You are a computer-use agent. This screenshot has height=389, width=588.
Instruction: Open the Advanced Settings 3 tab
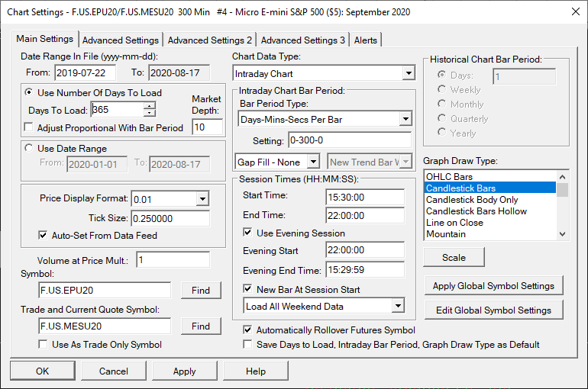(302, 40)
